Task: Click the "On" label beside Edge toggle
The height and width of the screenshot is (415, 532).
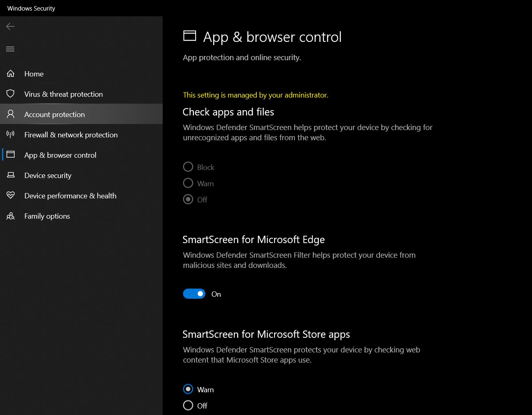Action: (216, 294)
